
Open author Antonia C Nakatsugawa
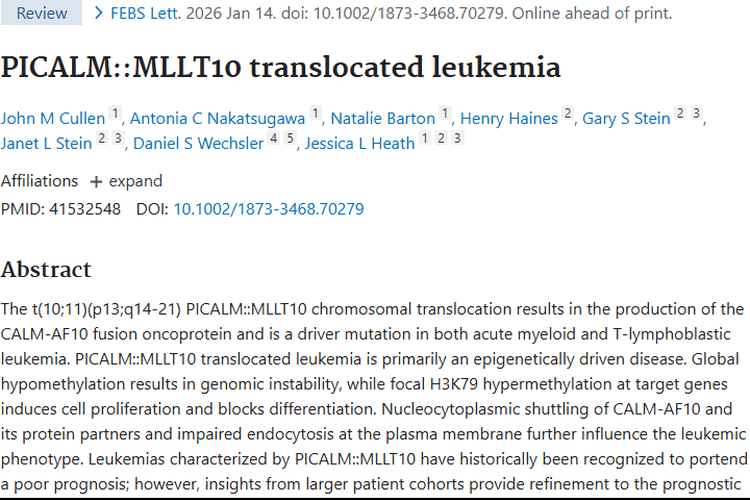[x=217, y=118]
